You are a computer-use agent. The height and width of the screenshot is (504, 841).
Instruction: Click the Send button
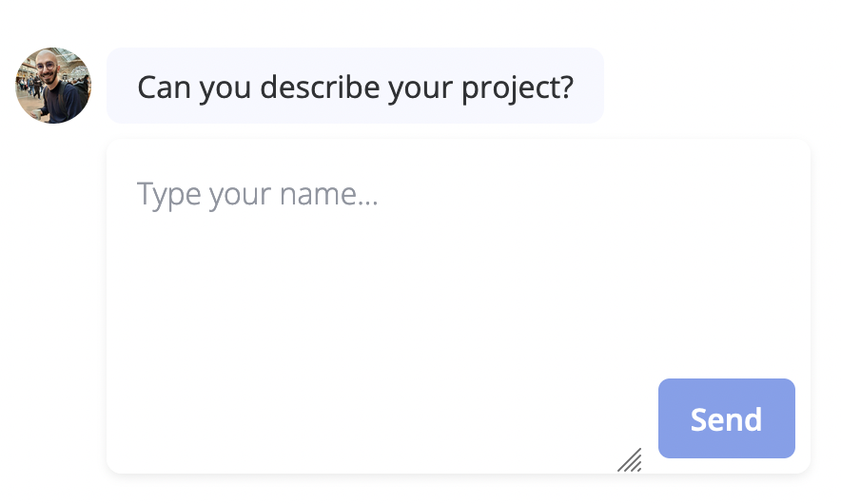(726, 418)
